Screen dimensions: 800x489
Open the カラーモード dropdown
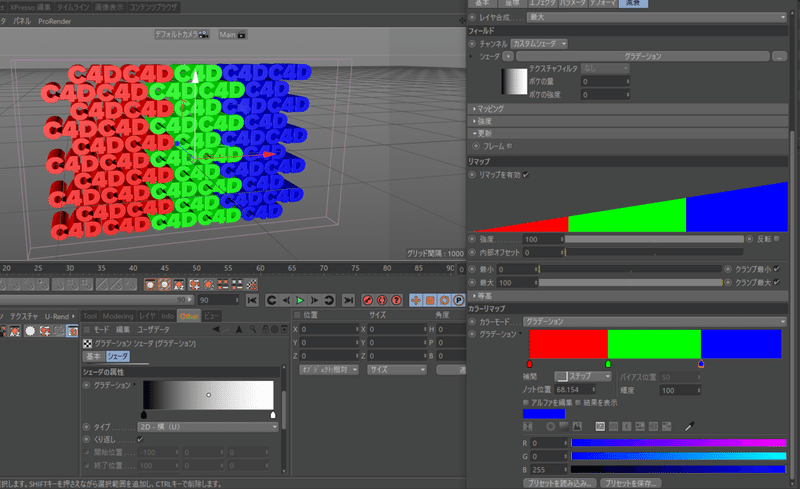click(x=655, y=322)
